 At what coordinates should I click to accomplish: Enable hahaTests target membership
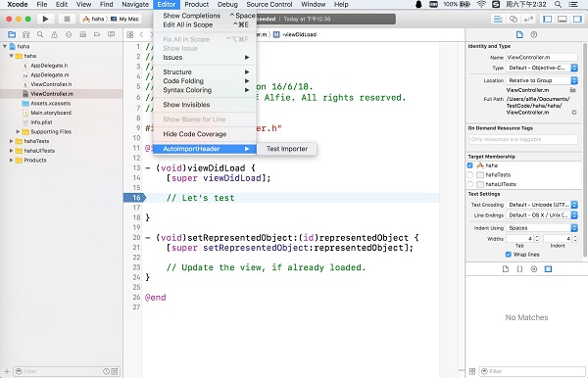coord(469,174)
